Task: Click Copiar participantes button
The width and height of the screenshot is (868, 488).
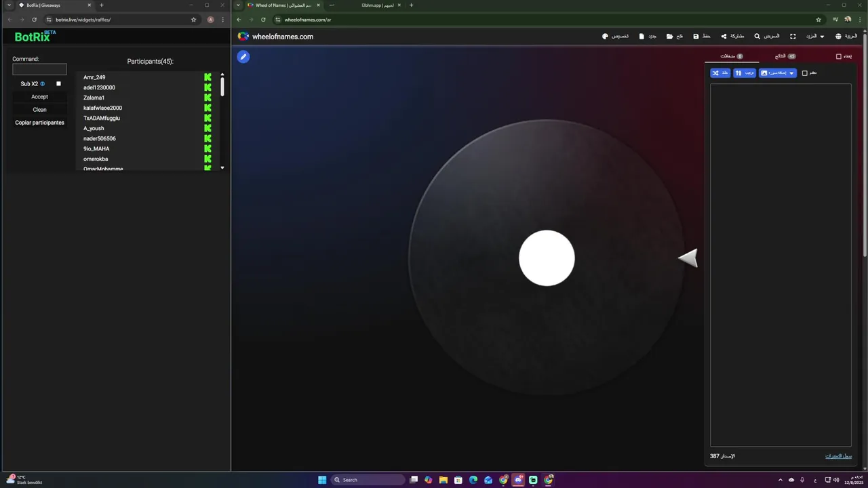Action: (39, 123)
